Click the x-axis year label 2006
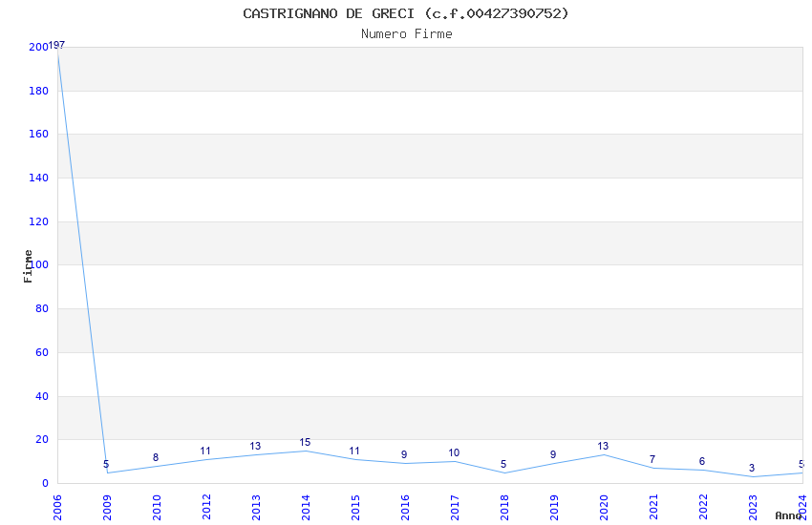812x525 pixels. pos(57,507)
